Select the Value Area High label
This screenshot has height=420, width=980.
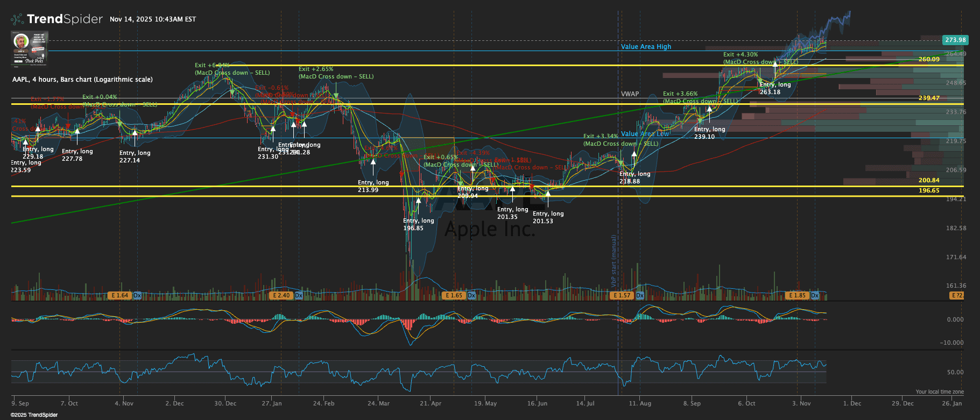646,47
